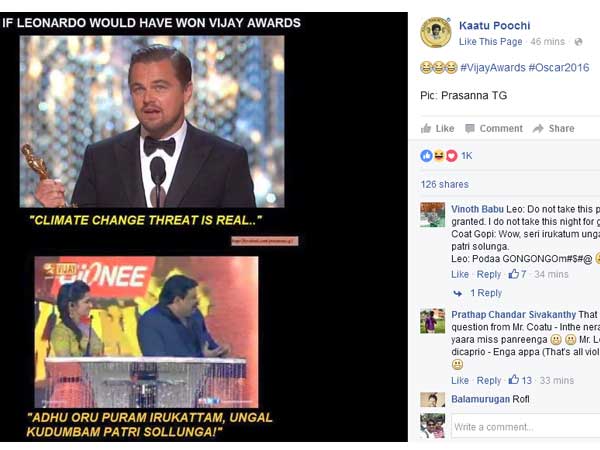Open the reactions summary showing 1K
Viewport: 600px width, 450px height.
pos(446,155)
